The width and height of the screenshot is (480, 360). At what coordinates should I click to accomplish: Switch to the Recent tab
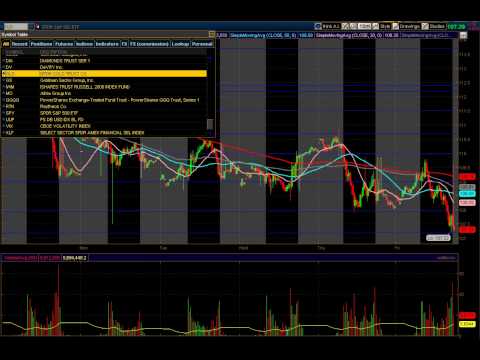(20, 44)
